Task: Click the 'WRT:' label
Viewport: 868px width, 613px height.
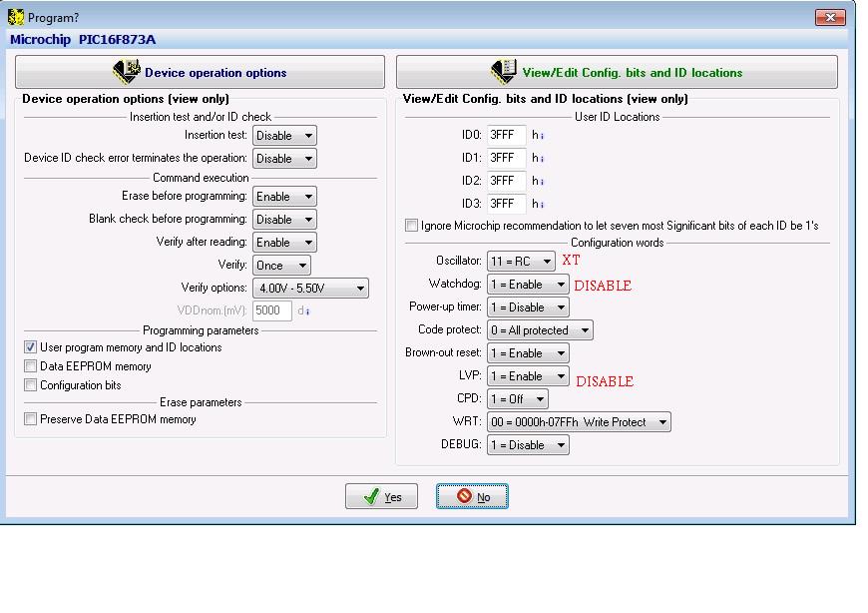Action: 467,421
